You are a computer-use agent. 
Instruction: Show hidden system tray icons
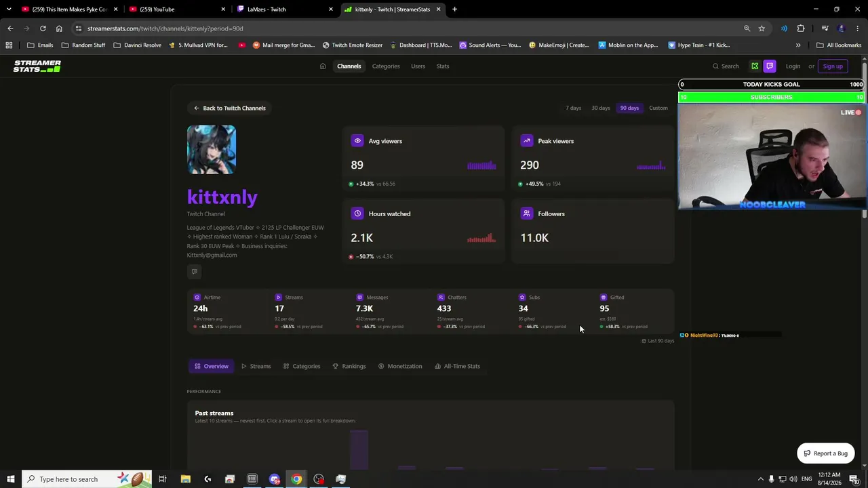click(x=760, y=479)
